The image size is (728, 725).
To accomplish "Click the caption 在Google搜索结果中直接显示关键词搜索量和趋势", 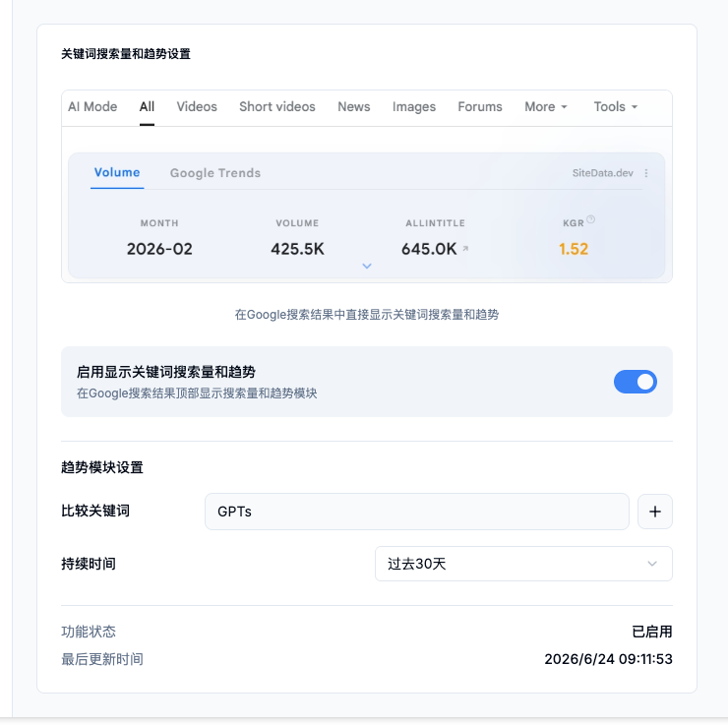I will [x=367, y=315].
